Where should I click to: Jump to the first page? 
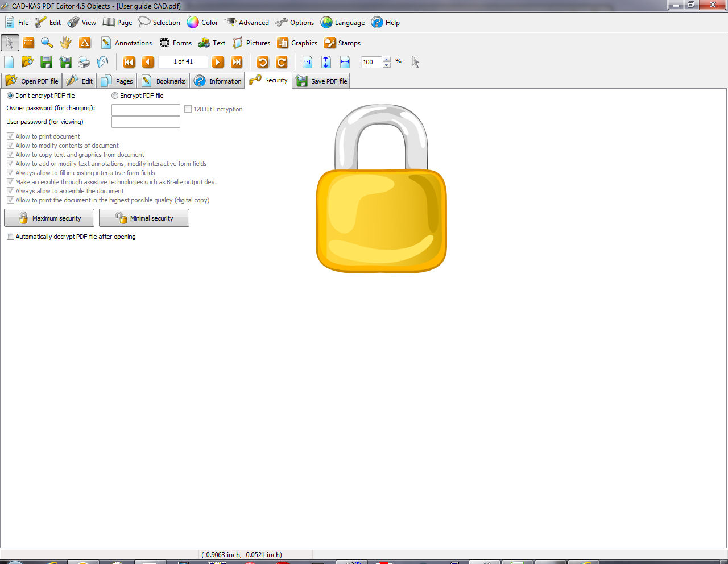pyautogui.click(x=129, y=62)
